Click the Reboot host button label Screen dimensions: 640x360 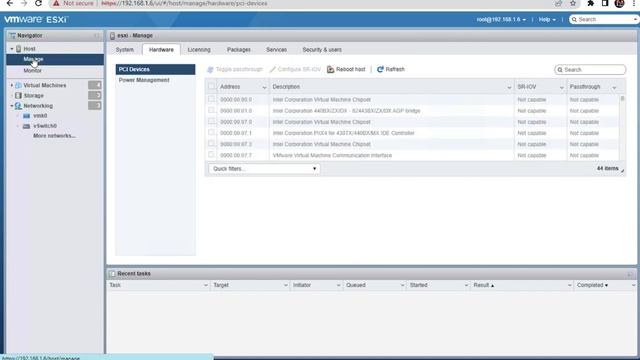click(351, 69)
